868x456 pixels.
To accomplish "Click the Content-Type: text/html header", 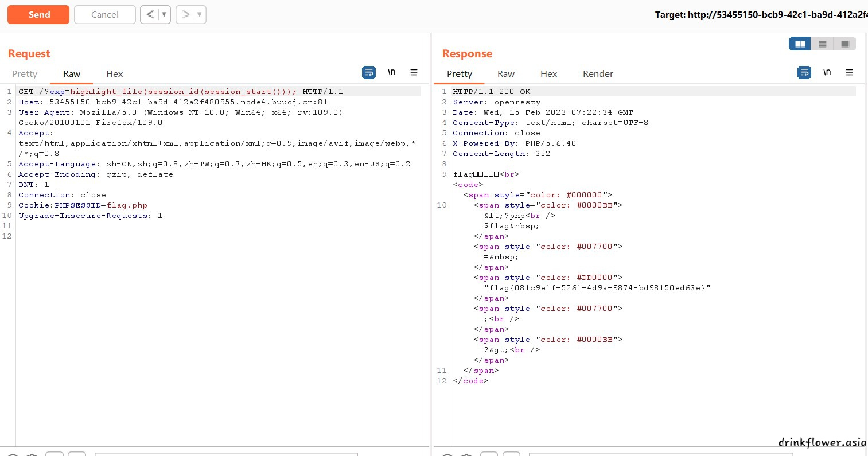I will pyautogui.click(x=550, y=122).
